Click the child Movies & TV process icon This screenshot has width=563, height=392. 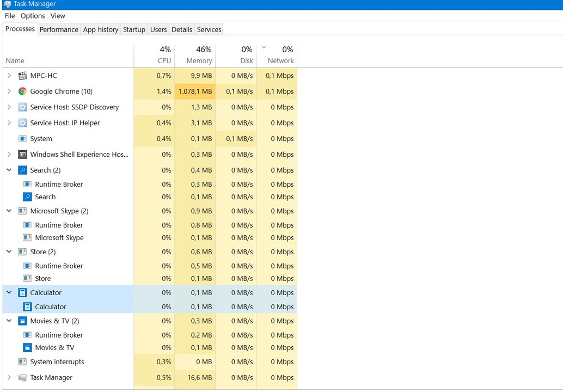tap(27, 347)
